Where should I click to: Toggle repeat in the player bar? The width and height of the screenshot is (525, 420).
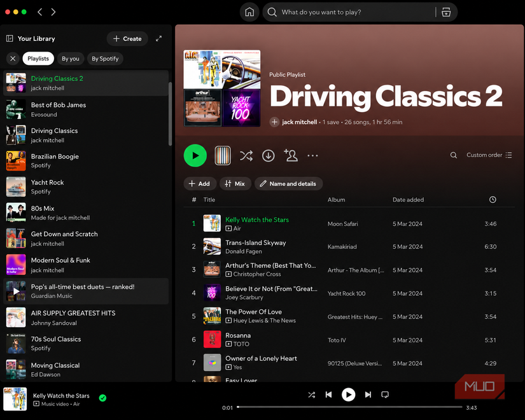tap(385, 395)
